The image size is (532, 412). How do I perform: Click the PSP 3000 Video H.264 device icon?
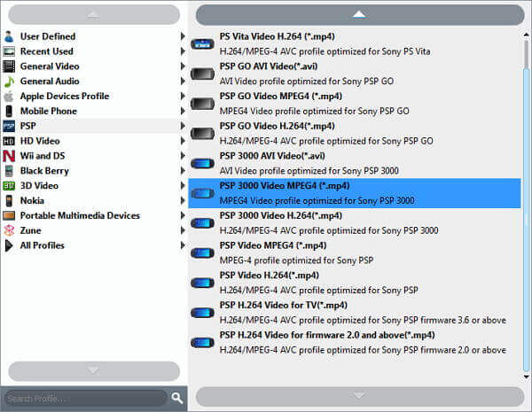pos(202,223)
